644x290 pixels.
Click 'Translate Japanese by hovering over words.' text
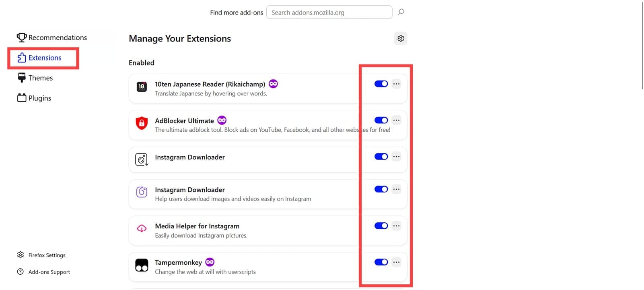[x=211, y=93]
